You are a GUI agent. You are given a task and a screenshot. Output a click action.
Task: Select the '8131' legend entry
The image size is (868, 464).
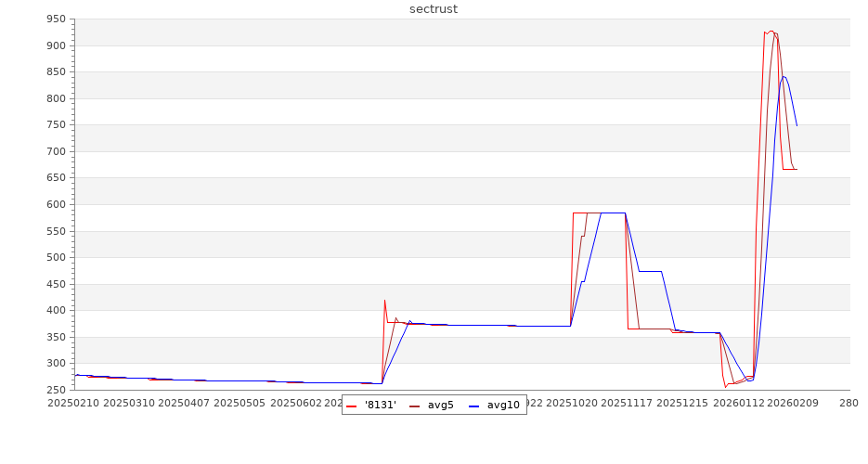380,405
